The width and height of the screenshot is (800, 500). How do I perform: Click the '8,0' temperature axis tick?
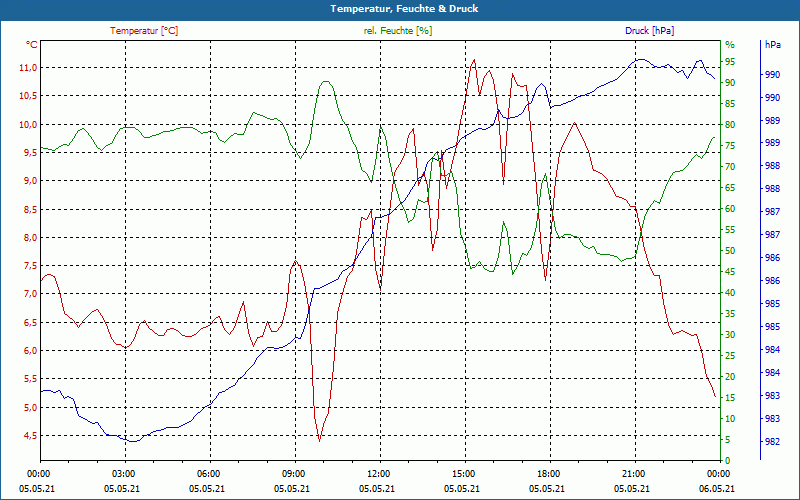pos(30,237)
